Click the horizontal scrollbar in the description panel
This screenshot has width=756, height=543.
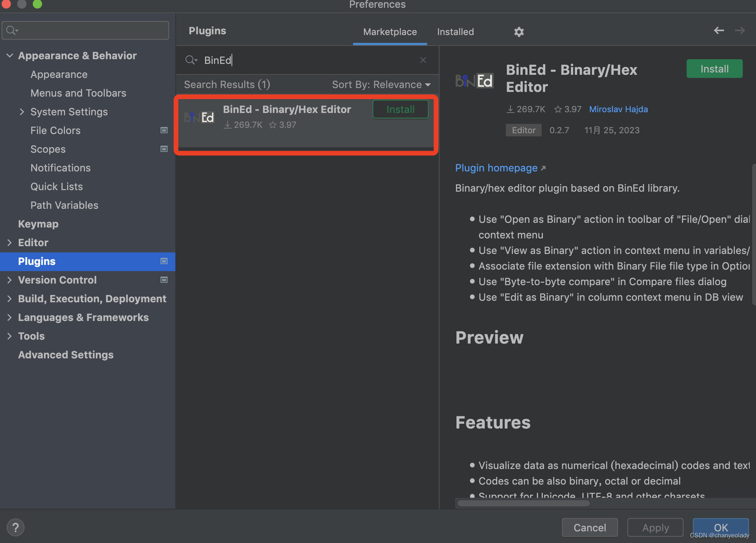(x=523, y=503)
